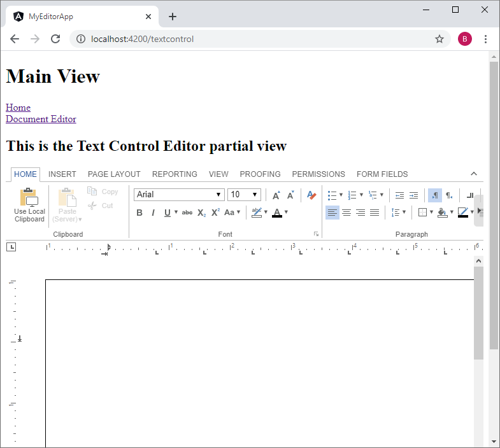Increase font size with the grow font icon

[276, 195]
